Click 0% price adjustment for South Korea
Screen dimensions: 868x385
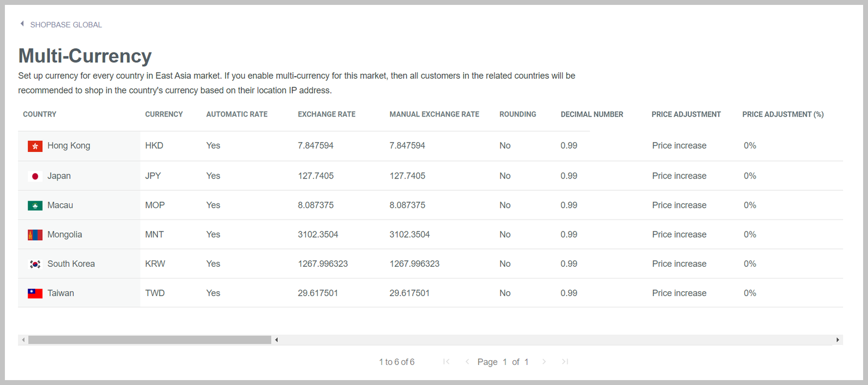[750, 264]
